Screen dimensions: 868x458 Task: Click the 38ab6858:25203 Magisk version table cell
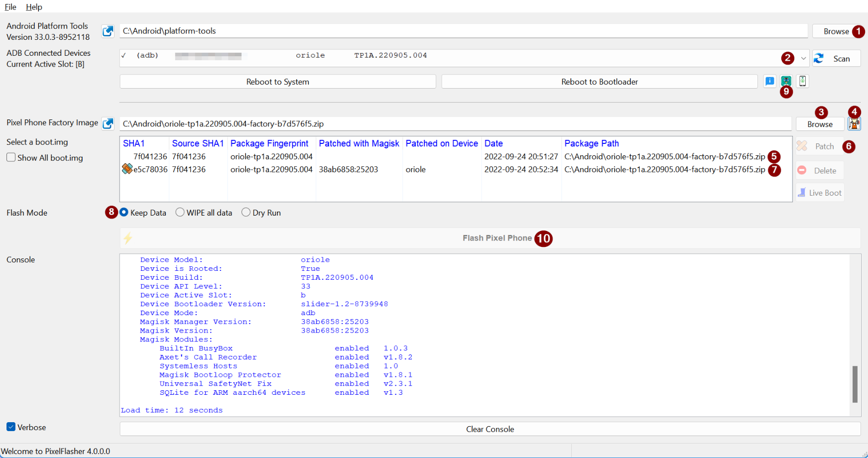tap(349, 169)
